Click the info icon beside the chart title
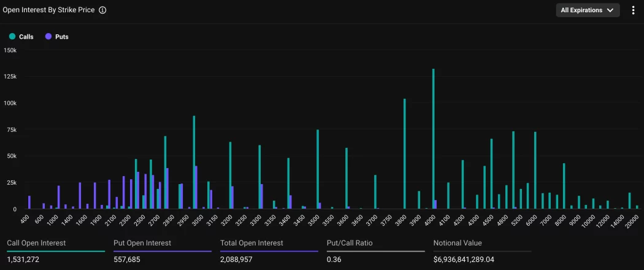Screen dimensions: 644x270 pos(102,10)
